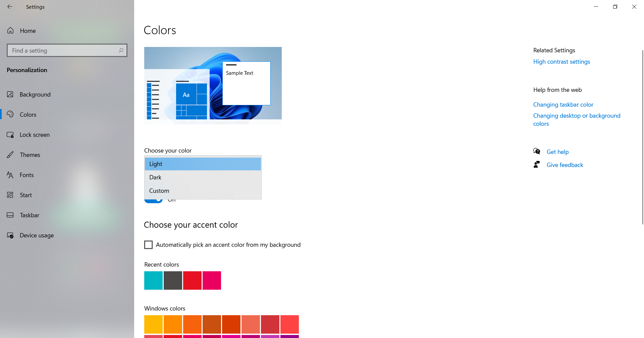Select red recent color swatch

click(x=192, y=280)
